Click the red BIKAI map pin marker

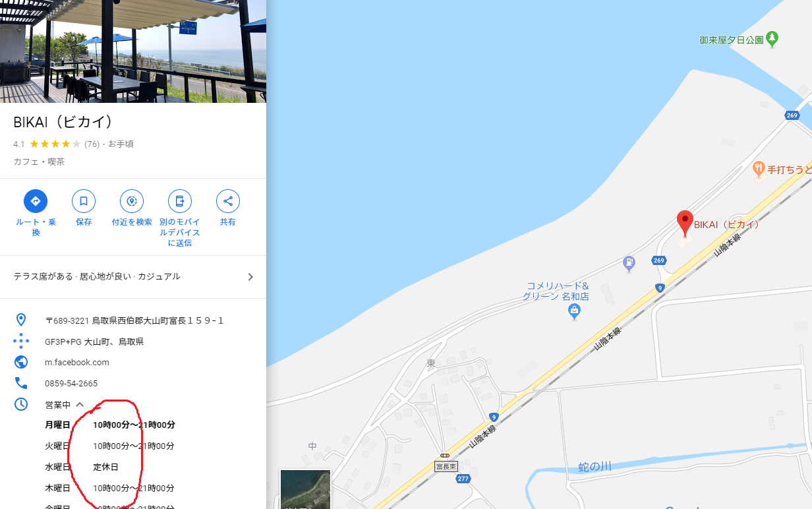point(685,224)
